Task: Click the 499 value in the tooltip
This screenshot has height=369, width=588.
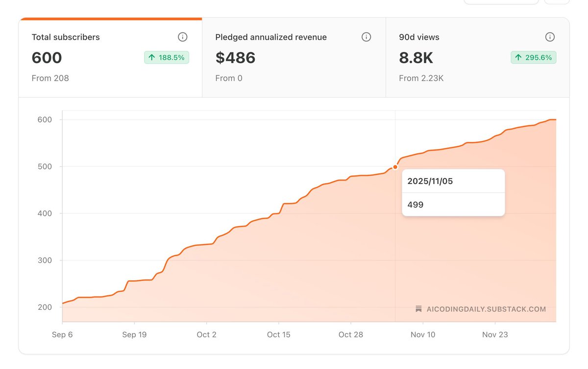Action: 416,205
